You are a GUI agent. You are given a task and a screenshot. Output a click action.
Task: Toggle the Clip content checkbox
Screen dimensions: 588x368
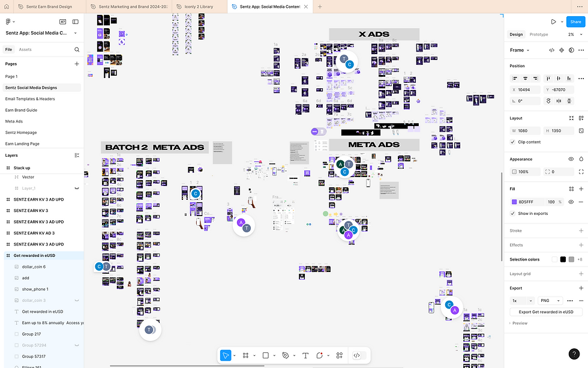pos(512,142)
